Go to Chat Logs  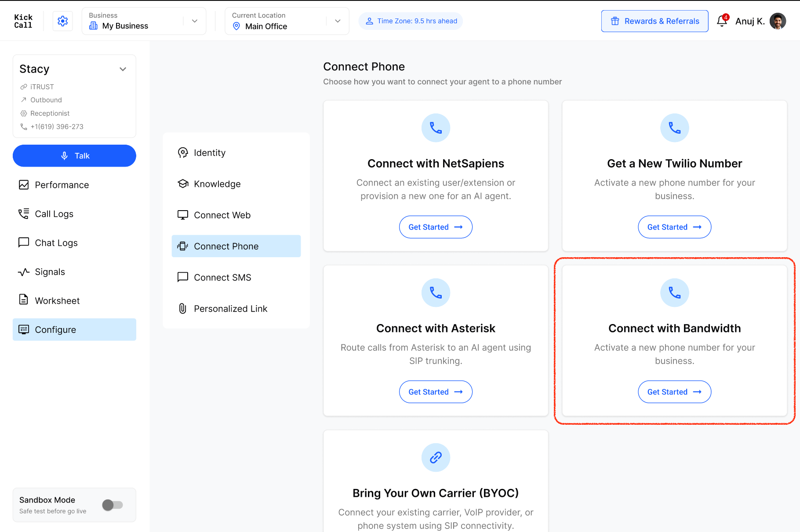click(x=74, y=243)
